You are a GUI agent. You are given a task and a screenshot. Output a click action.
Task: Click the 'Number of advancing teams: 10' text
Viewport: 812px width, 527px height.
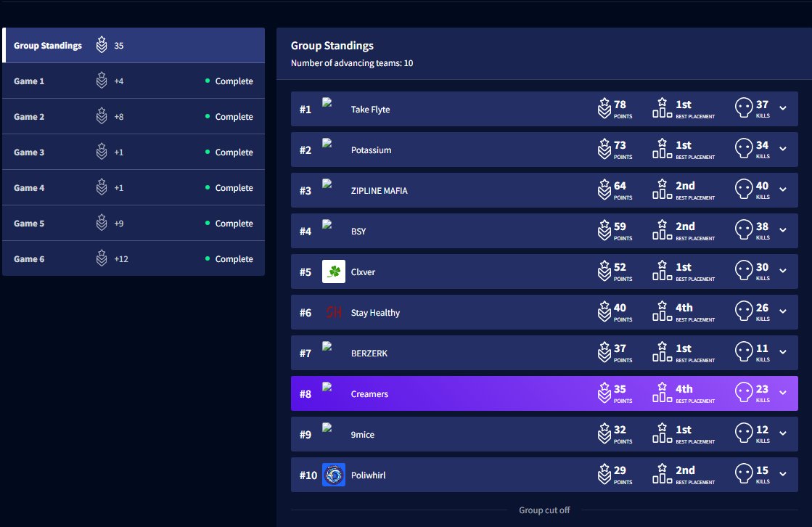[352, 63]
